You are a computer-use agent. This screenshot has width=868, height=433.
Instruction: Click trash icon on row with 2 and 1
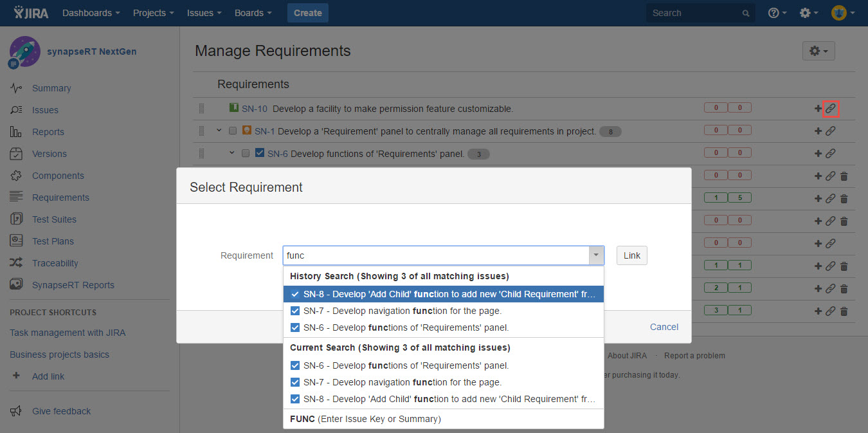click(844, 289)
